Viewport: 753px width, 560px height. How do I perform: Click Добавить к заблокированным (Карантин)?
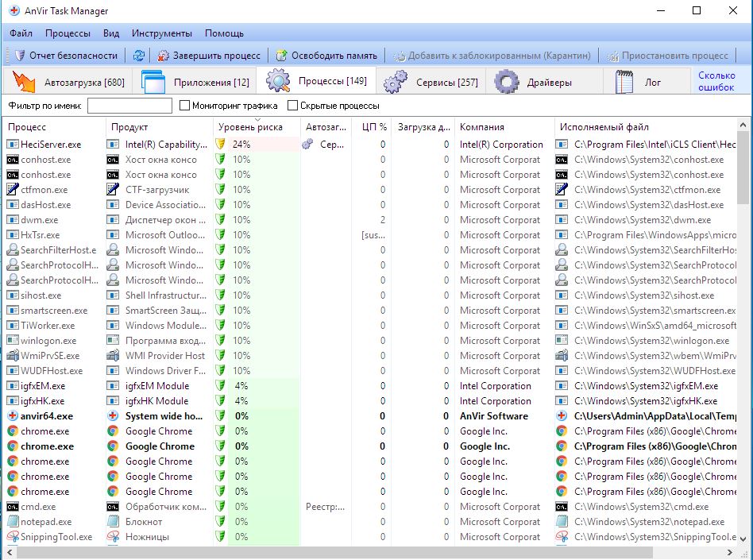tap(492, 56)
